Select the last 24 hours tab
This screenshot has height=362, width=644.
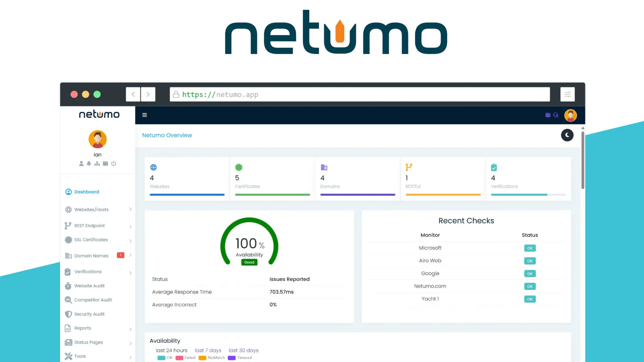click(x=172, y=350)
